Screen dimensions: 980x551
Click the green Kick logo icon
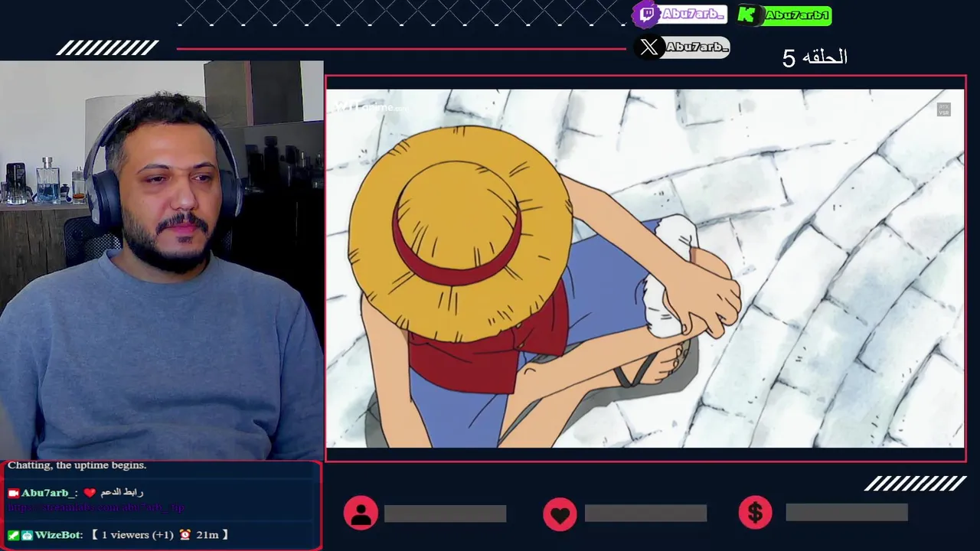[x=749, y=15]
